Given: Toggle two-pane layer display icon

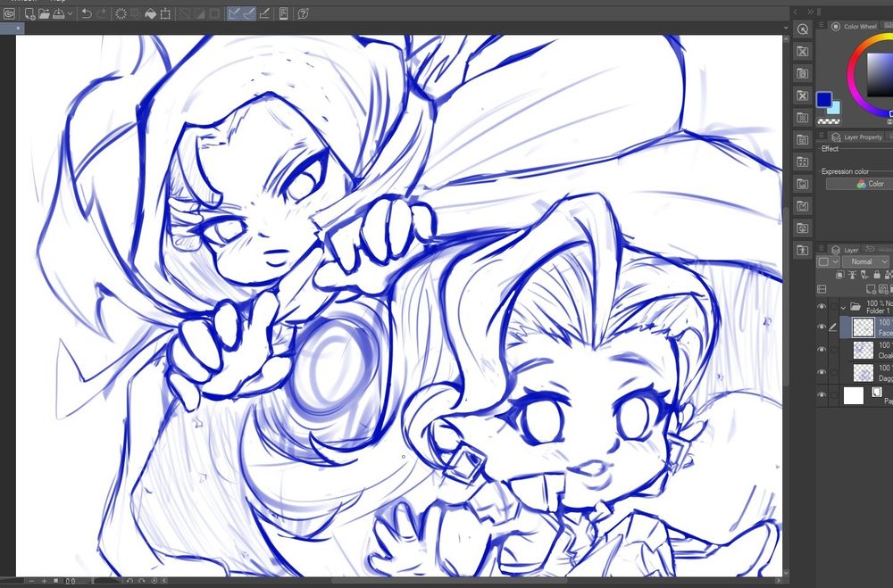Looking at the screenshot, I should point(822,289).
